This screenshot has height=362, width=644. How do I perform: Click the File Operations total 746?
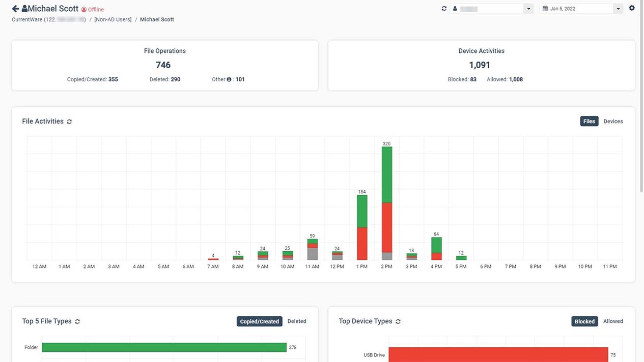click(163, 65)
